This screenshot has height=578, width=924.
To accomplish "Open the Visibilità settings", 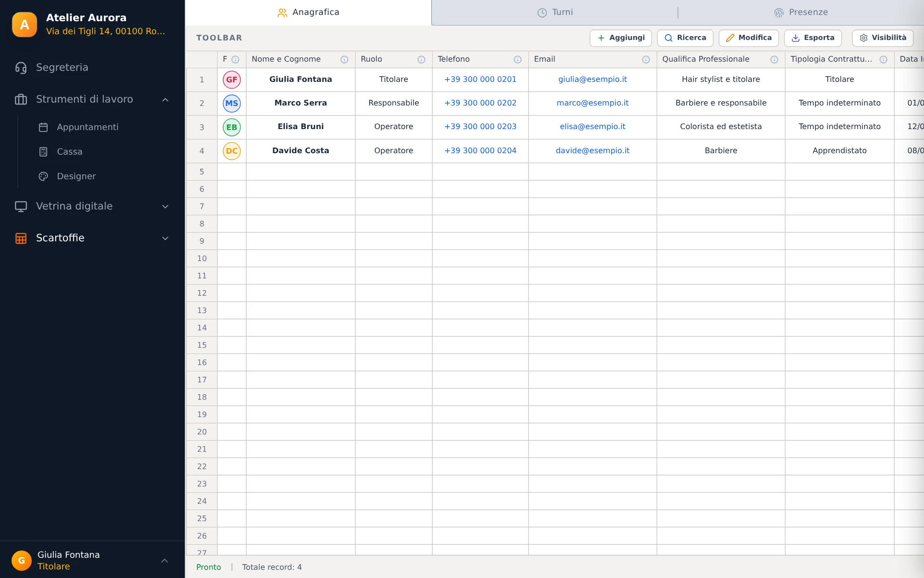I will 883,38.
